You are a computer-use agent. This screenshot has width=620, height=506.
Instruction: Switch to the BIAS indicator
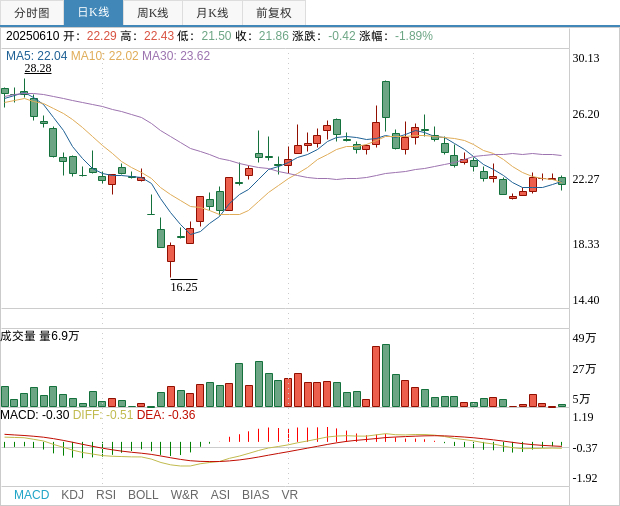click(x=255, y=495)
